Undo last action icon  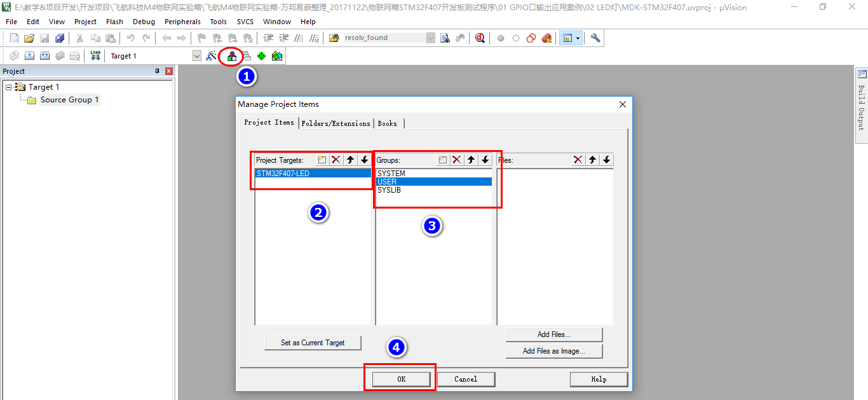click(x=131, y=38)
